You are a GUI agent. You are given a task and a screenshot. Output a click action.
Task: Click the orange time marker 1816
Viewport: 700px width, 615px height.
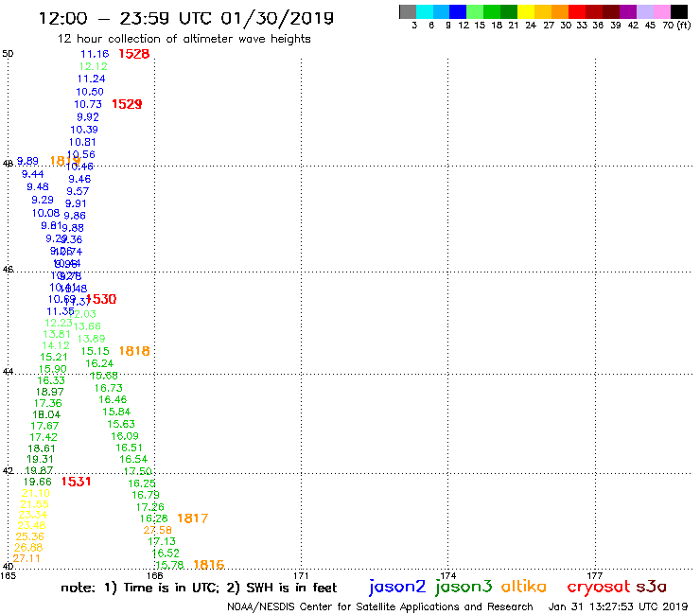click(x=209, y=565)
